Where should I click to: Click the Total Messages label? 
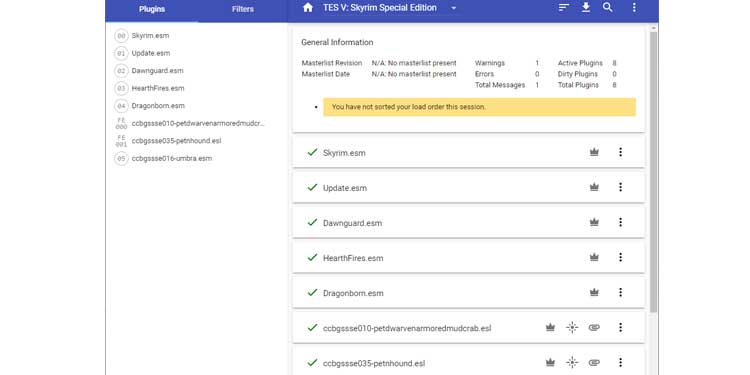[x=500, y=85]
